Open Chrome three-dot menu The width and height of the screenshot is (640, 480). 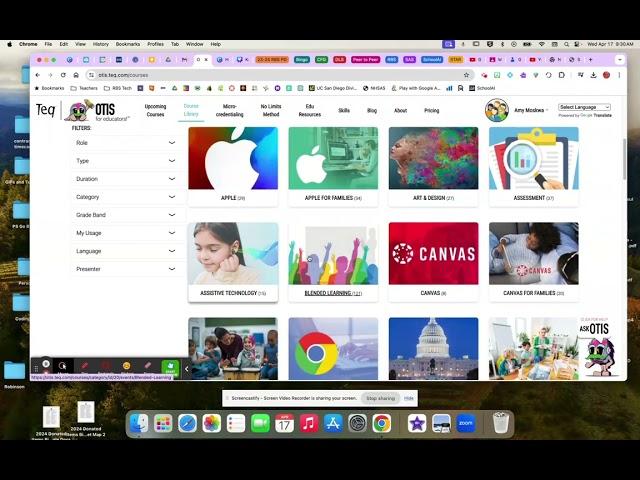619,75
